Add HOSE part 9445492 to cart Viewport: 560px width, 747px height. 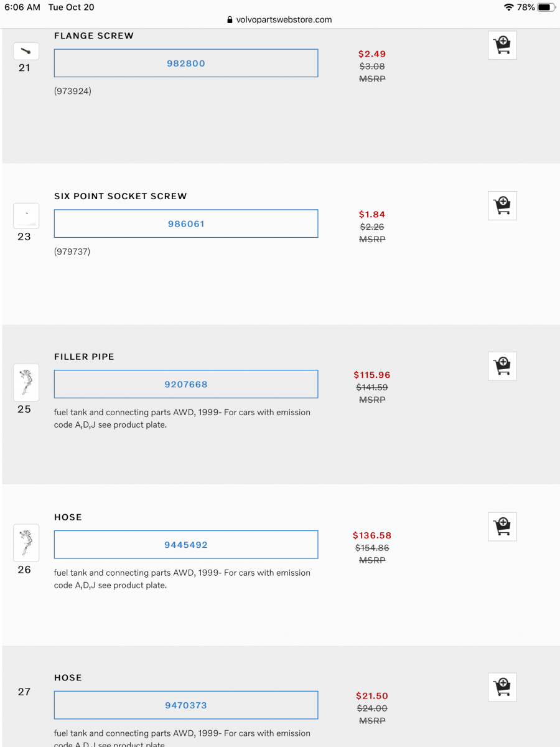[502, 526]
